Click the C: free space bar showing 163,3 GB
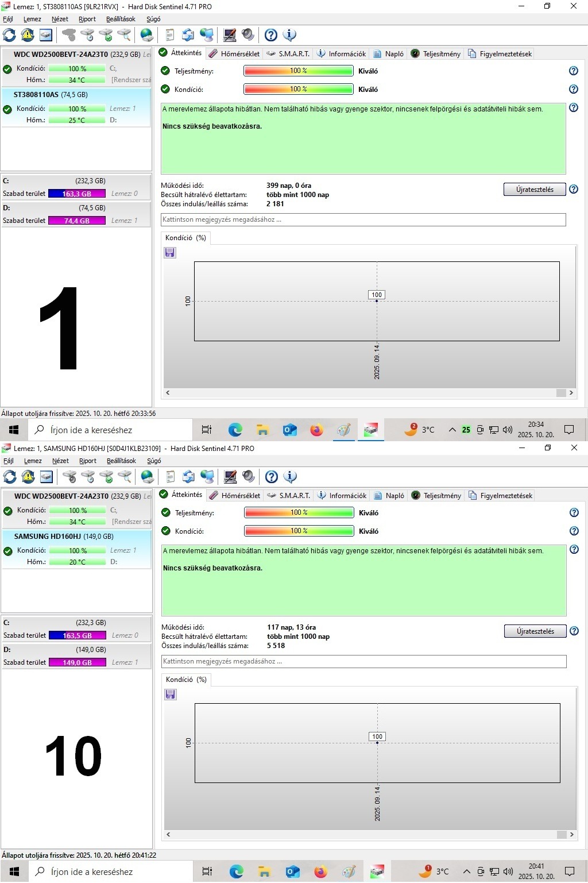 click(77, 194)
